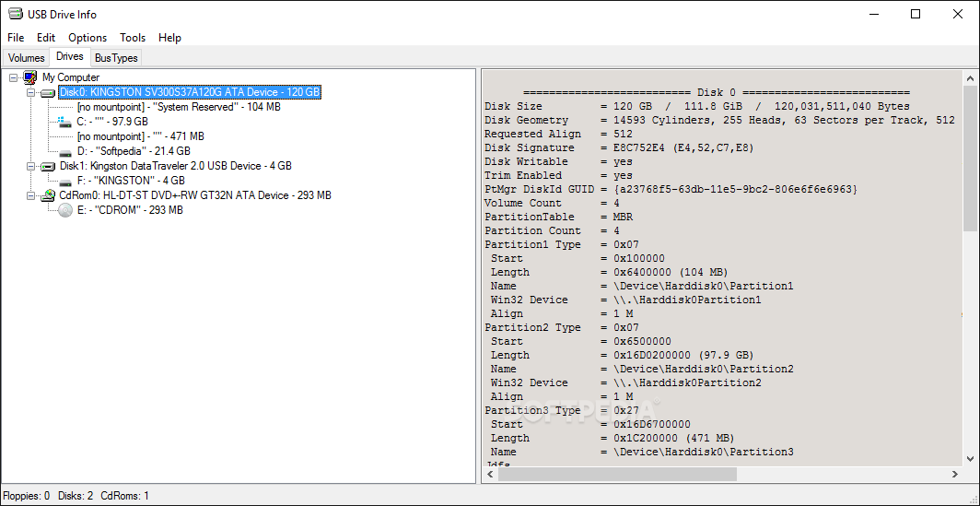Click the horizontal scrollbar thumb
This screenshot has width=980, height=506.
pos(617,475)
